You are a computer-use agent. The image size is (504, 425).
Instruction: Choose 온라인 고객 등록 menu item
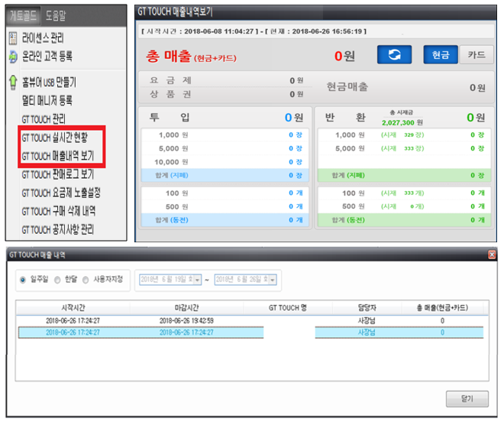[x=47, y=57]
